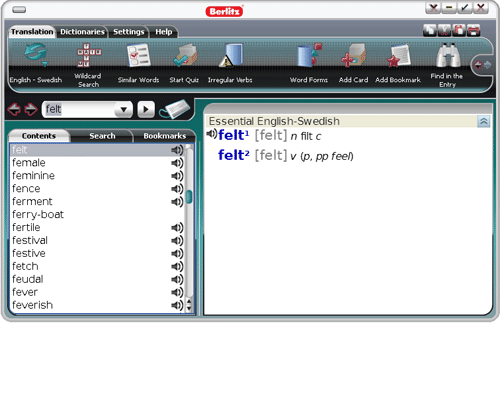Image resolution: width=500 pixels, height=405 pixels.
Task: Click the paste clipboard icon
Action: (459, 30)
